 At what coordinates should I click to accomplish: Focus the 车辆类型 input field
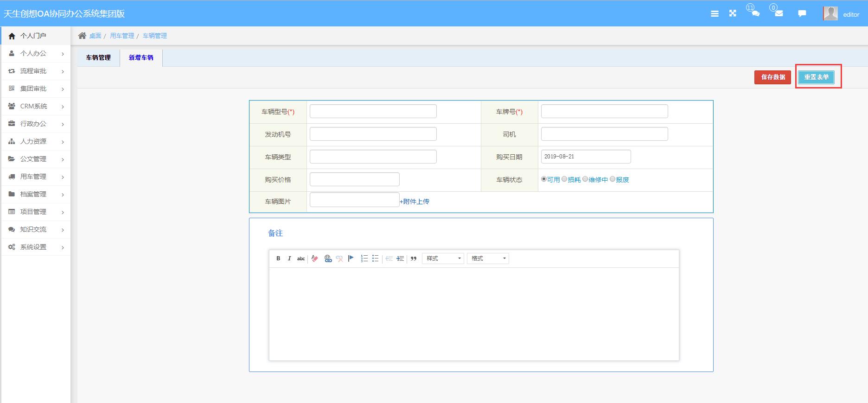[x=373, y=157]
